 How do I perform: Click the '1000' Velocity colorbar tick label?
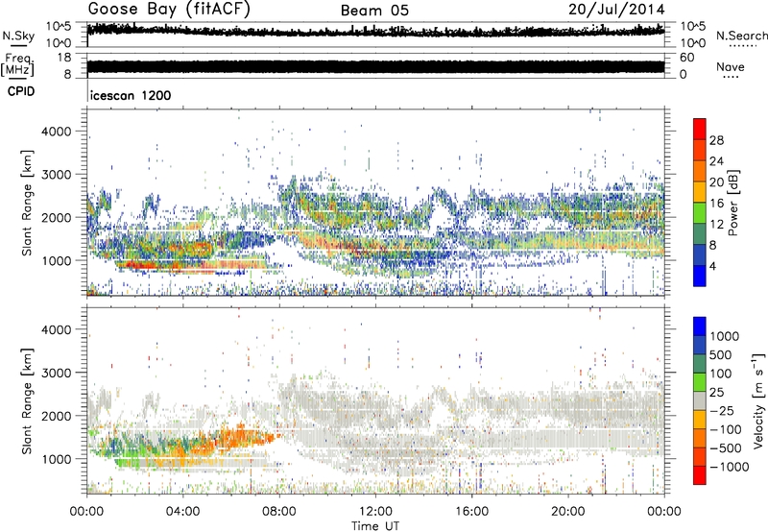tap(725, 336)
